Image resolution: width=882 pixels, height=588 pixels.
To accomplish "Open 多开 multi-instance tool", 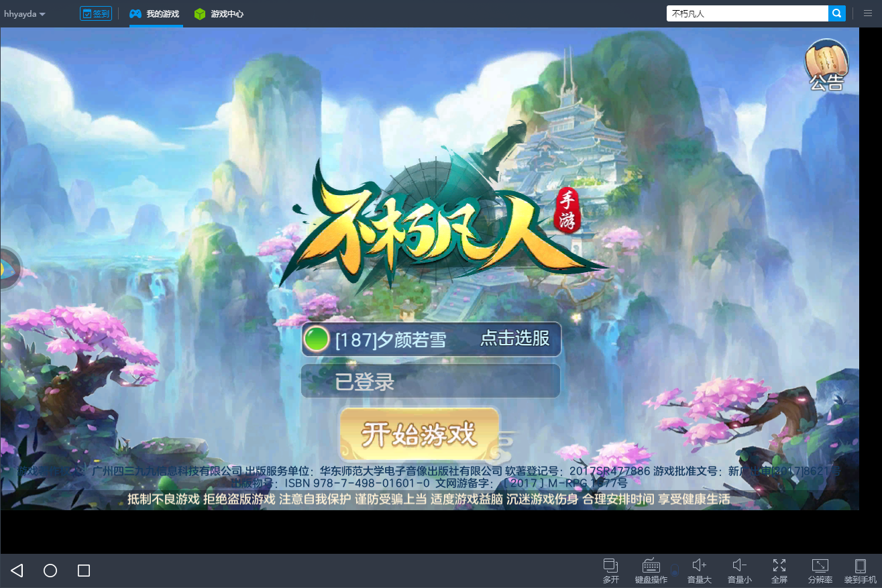I will 611,571.
